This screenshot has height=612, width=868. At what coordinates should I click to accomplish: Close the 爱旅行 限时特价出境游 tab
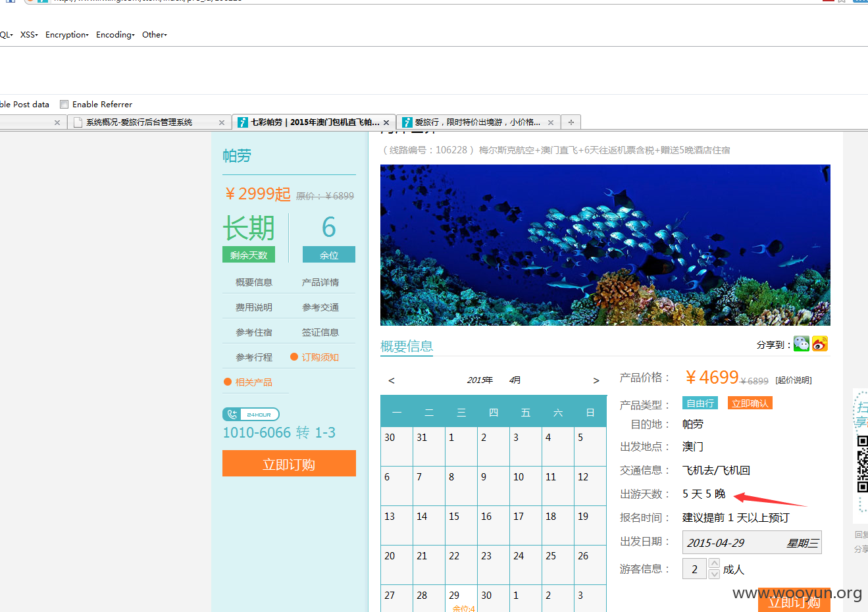tap(551, 122)
